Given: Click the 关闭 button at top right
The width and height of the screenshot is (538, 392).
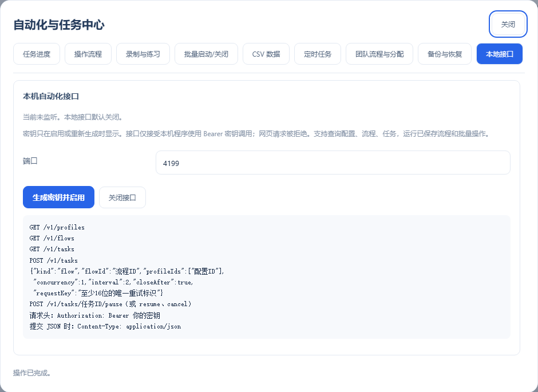Looking at the screenshot, I should 508,25.
